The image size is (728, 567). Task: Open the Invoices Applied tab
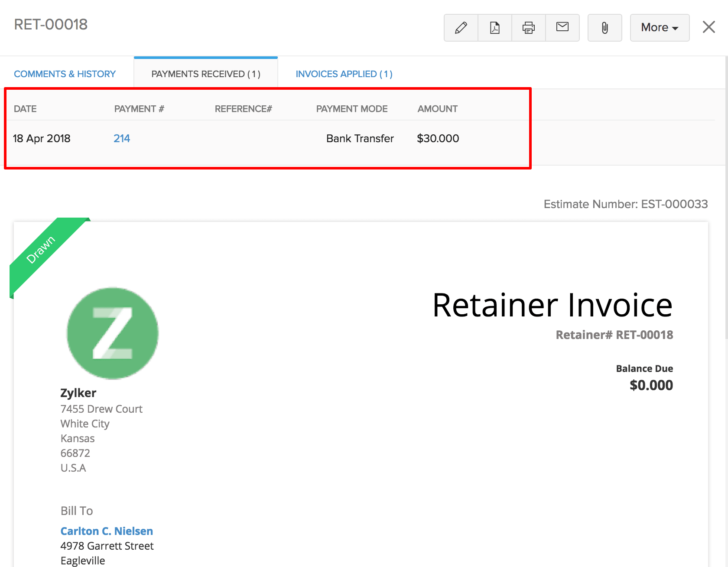tap(344, 74)
